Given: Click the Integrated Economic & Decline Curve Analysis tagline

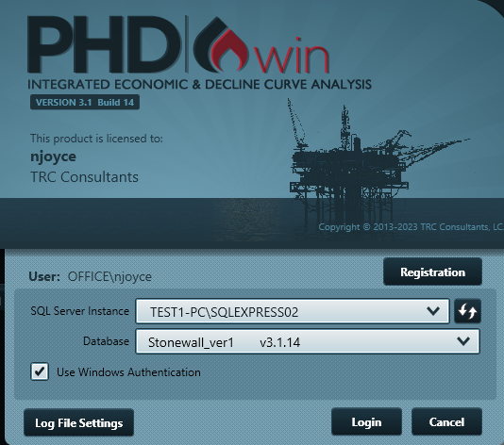Looking at the screenshot, I should point(199,85).
